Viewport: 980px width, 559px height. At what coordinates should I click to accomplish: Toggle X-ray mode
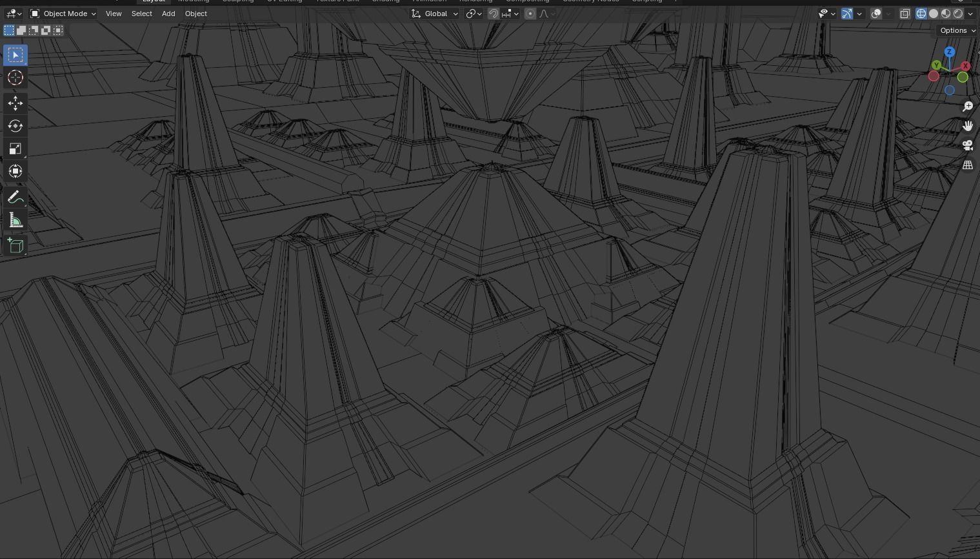click(x=905, y=14)
